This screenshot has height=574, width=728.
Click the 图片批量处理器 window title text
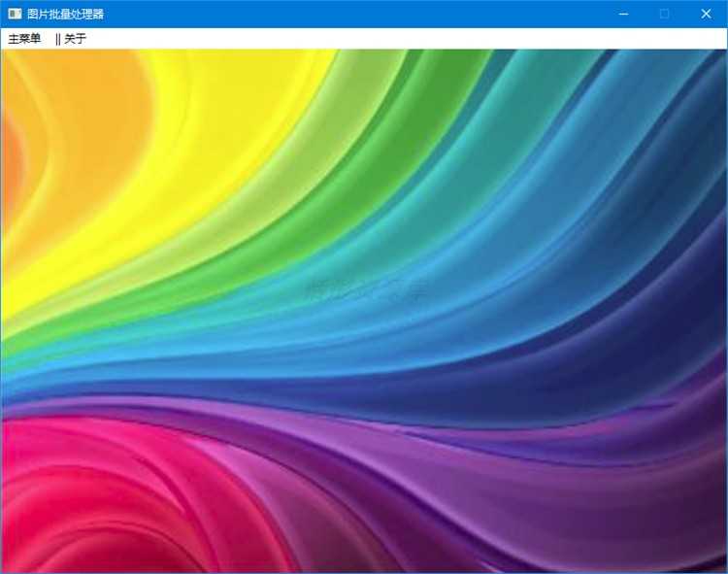coord(65,14)
